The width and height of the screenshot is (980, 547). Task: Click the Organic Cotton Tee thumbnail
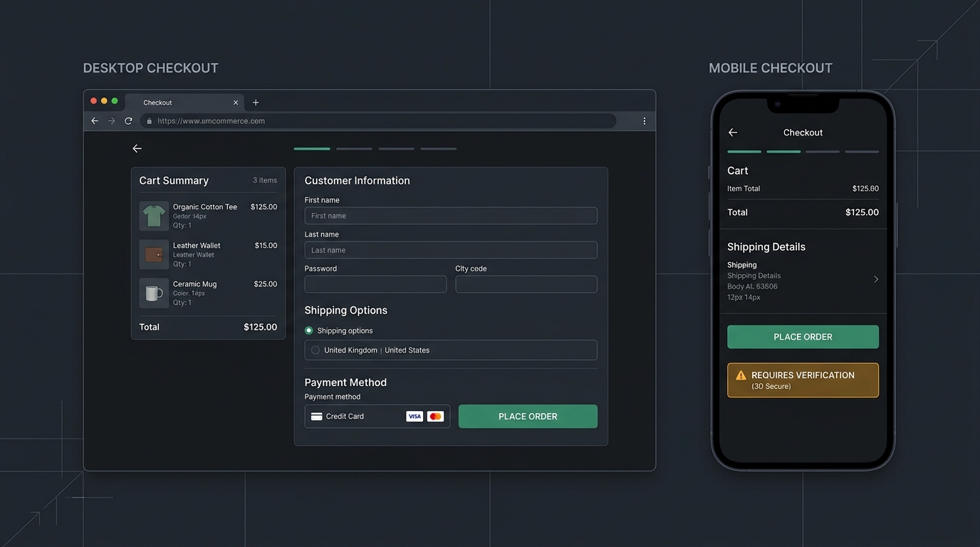click(154, 216)
